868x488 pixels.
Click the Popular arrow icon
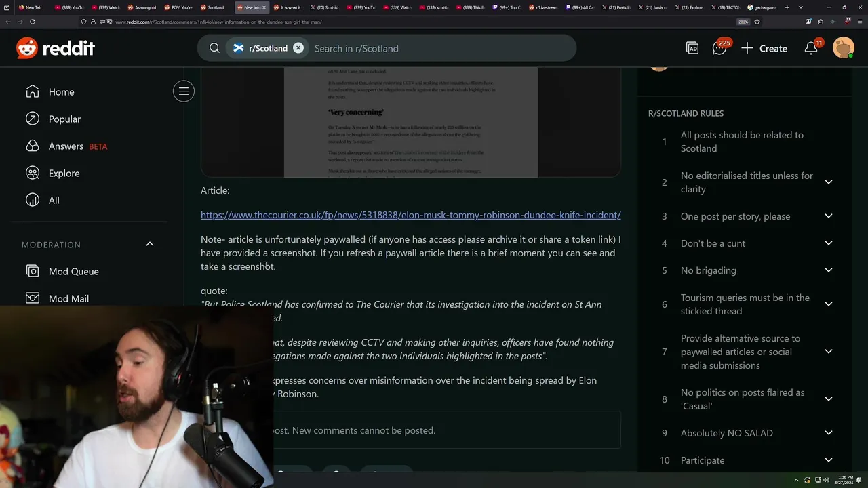point(33,119)
